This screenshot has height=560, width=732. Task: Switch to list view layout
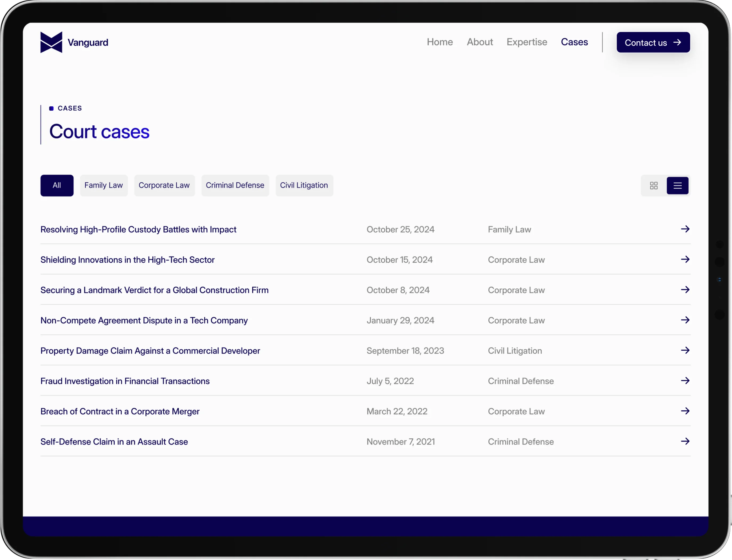(677, 186)
